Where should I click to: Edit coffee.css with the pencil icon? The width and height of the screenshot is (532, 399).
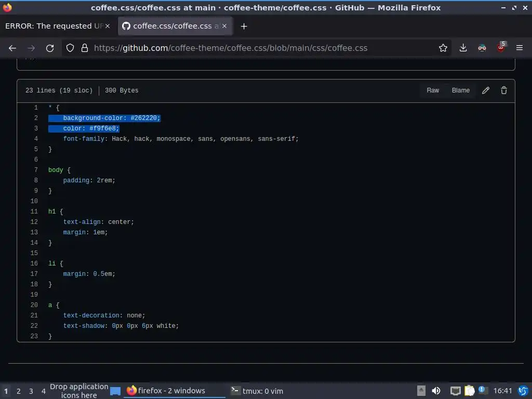pos(486,90)
